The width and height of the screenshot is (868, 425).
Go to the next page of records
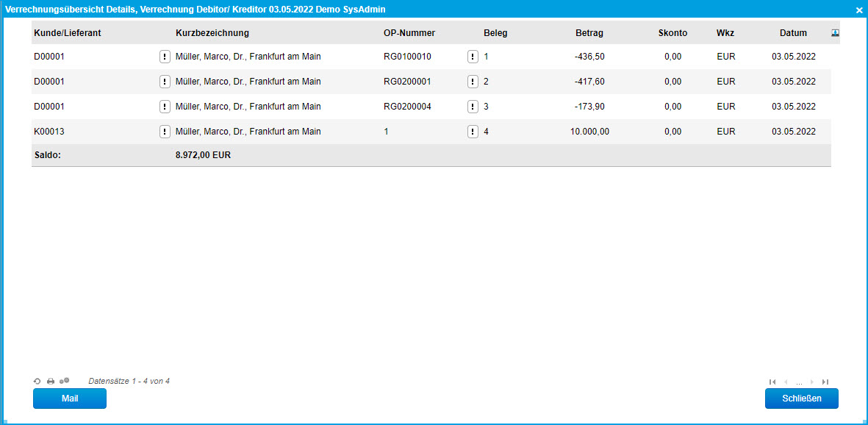click(812, 382)
